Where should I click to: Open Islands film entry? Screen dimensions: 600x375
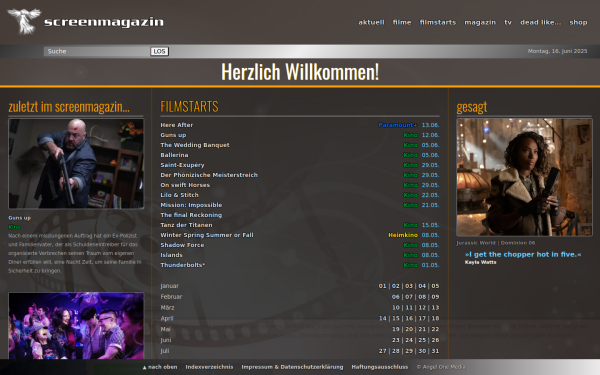tap(171, 255)
